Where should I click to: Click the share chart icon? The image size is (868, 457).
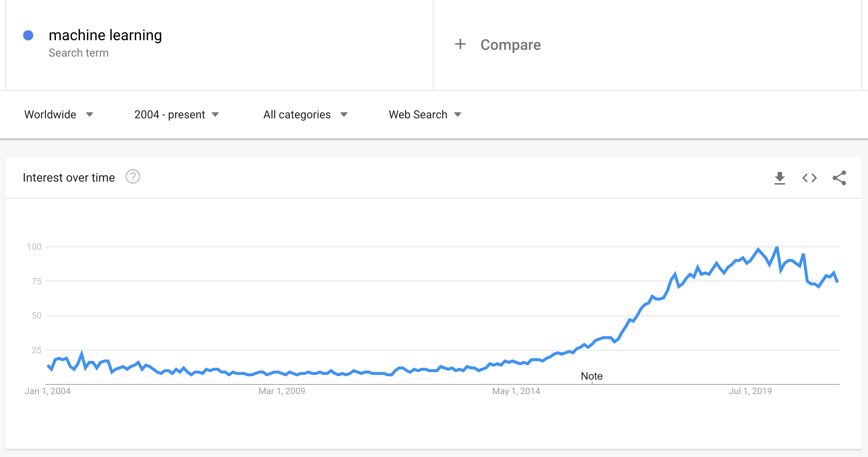(839, 178)
